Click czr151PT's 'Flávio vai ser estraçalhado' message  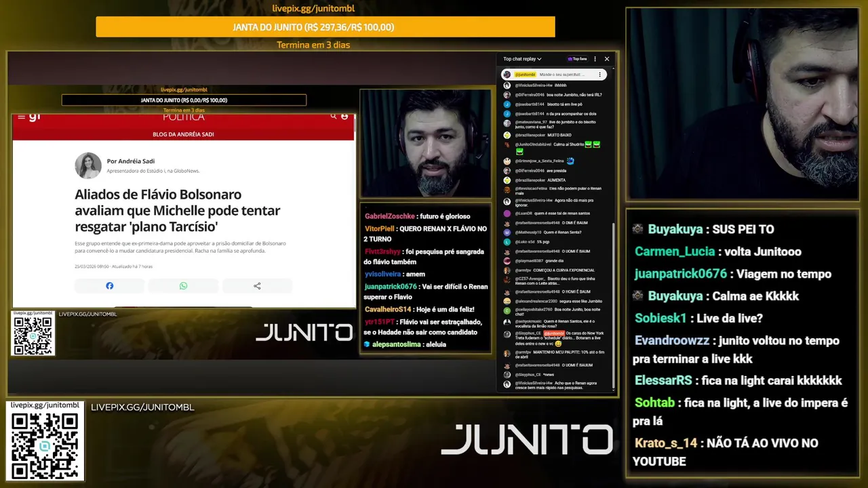point(422,327)
